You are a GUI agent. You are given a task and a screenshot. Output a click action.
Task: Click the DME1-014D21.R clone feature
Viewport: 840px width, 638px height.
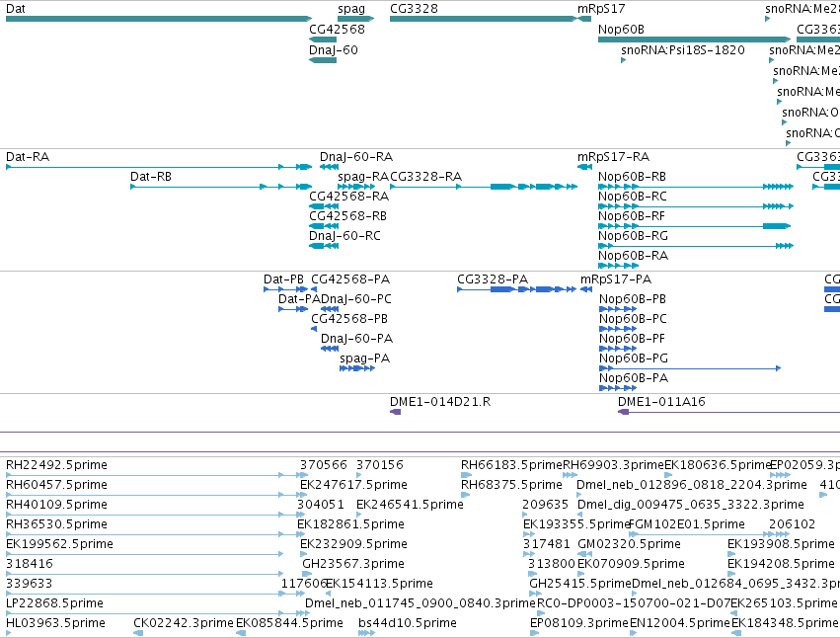[x=396, y=412]
